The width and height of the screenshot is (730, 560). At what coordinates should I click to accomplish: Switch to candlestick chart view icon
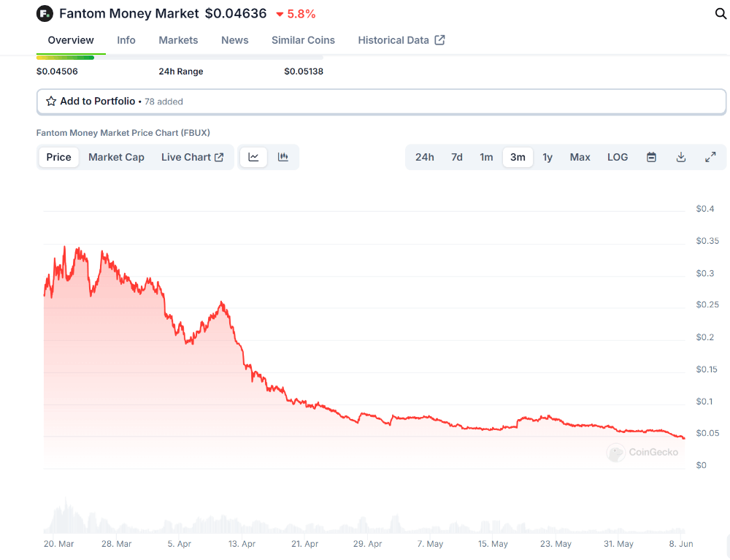(283, 157)
